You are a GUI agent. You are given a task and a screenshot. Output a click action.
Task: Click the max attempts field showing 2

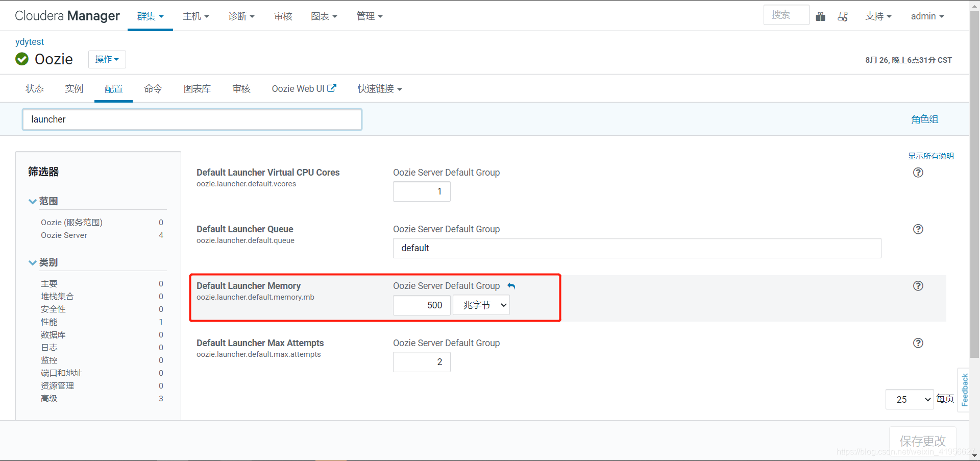click(422, 362)
